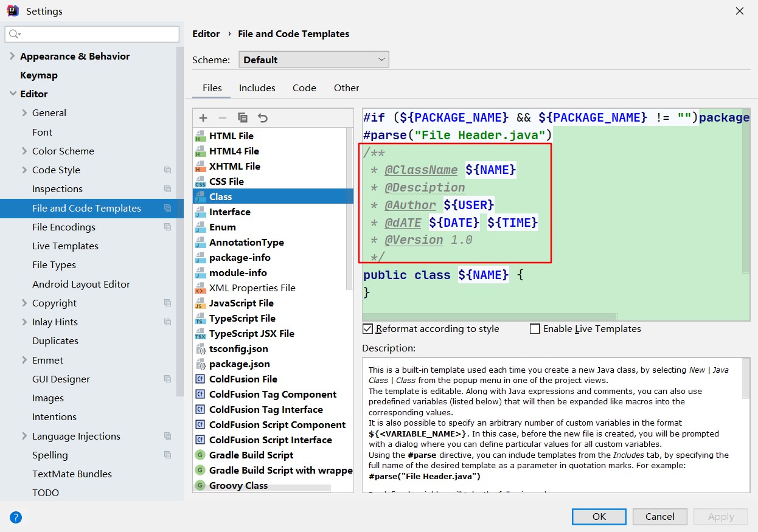Click the ColdFusion File template icon
This screenshot has width=758, height=532.
[x=200, y=379]
